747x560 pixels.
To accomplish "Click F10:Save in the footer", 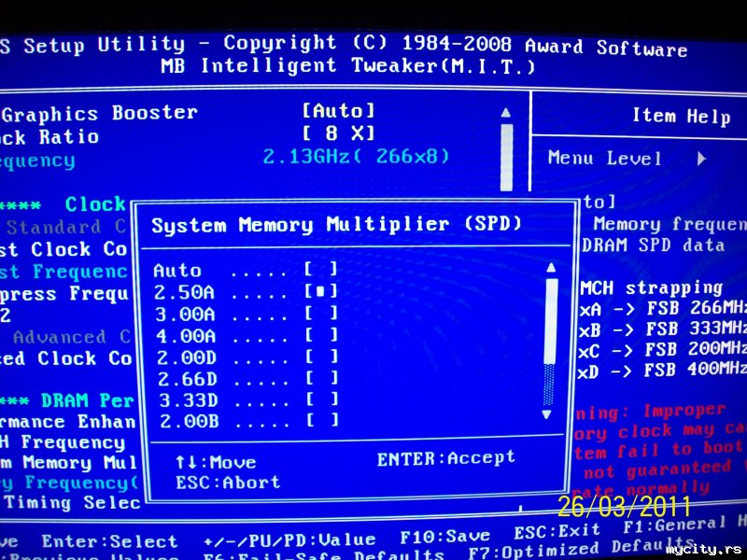I will tap(445, 537).
